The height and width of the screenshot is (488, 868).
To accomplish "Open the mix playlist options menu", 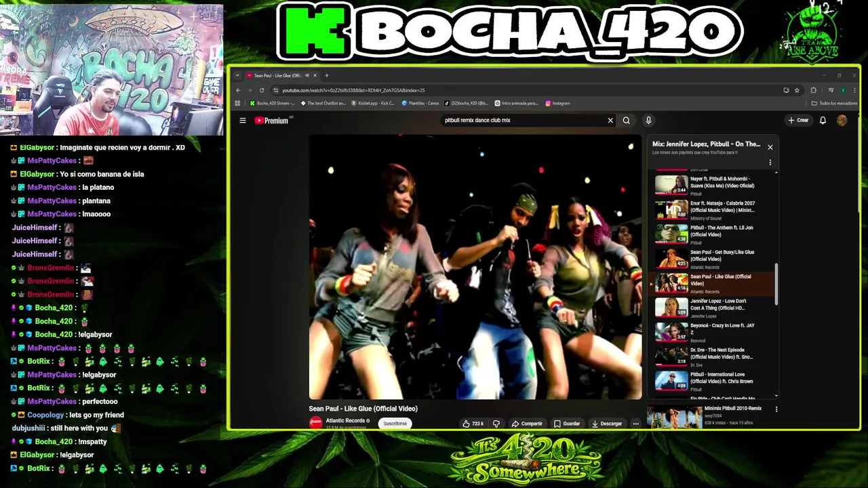I will tap(770, 163).
